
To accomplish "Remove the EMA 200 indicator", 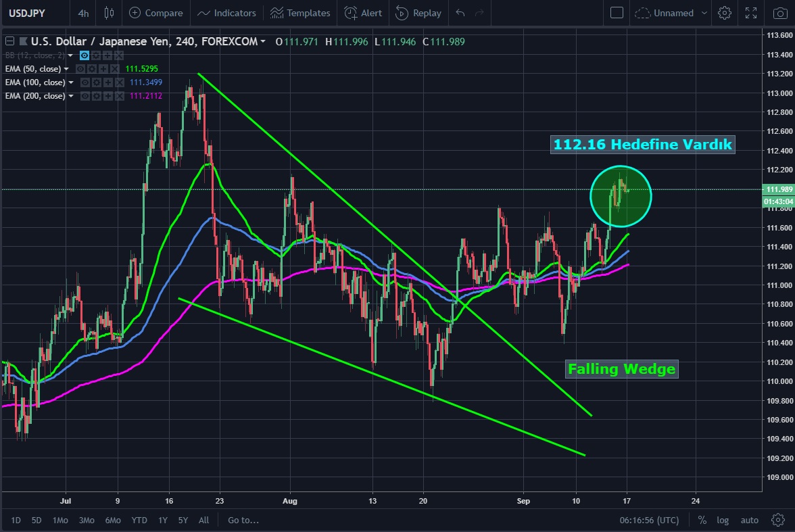I will click(119, 96).
